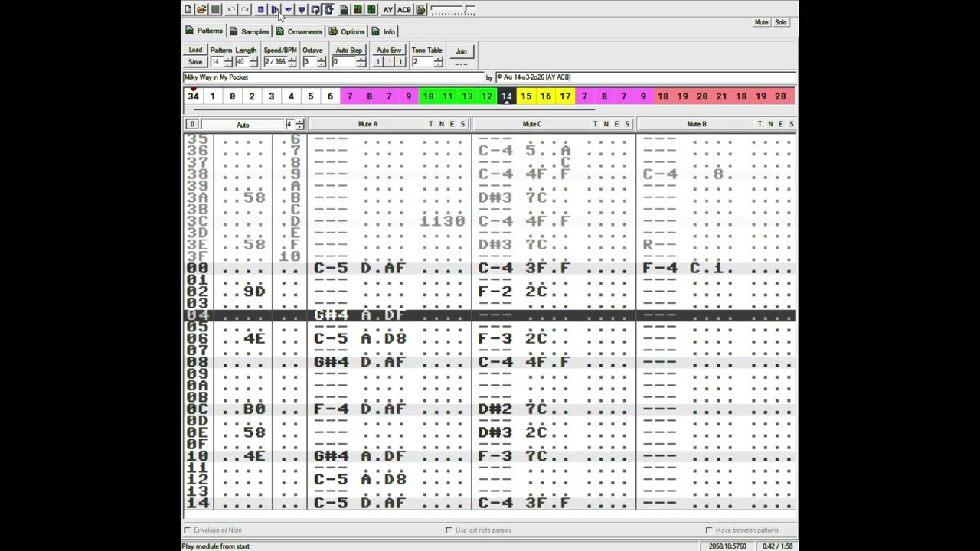Play module from start icon
The height and width of the screenshot is (551, 980).
pyautogui.click(x=275, y=9)
